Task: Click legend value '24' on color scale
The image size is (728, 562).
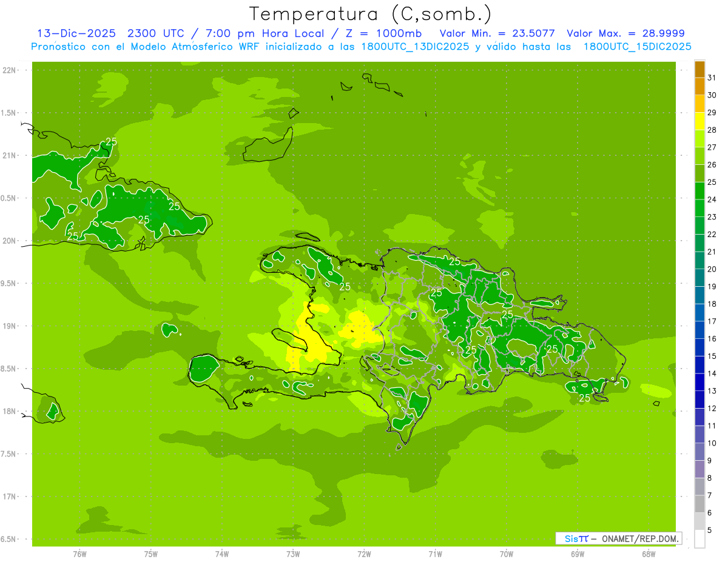Action: coord(712,199)
